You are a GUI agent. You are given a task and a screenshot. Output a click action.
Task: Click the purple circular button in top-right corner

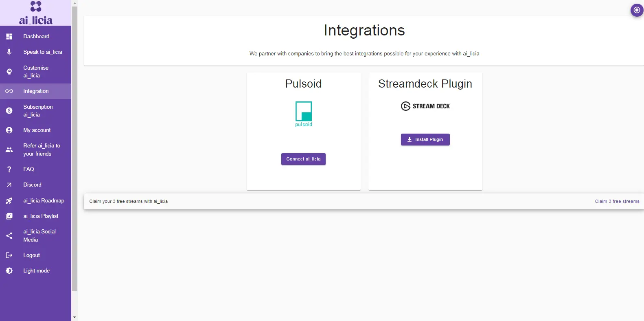(637, 10)
